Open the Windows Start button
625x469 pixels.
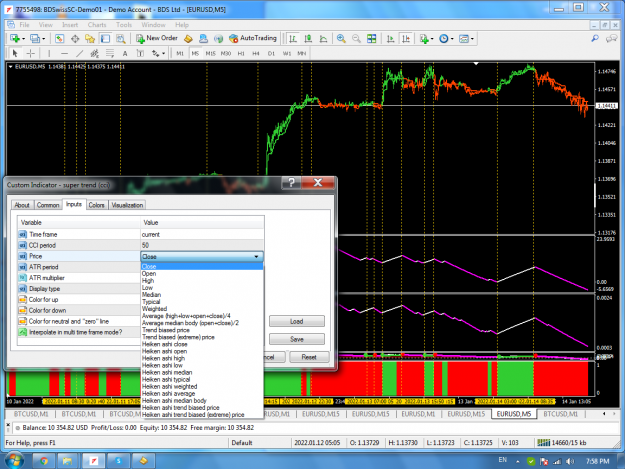[x=14, y=461]
